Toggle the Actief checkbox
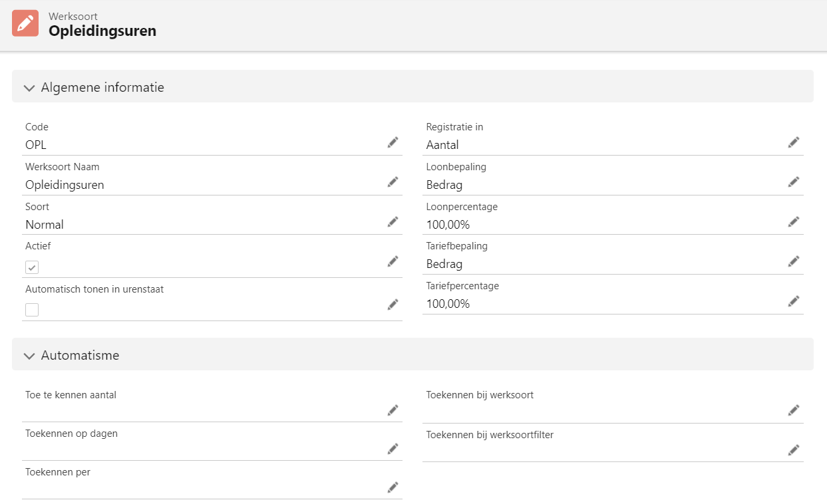Screen dimensions: 827x504 pyautogui.click(x=32, y=267)
